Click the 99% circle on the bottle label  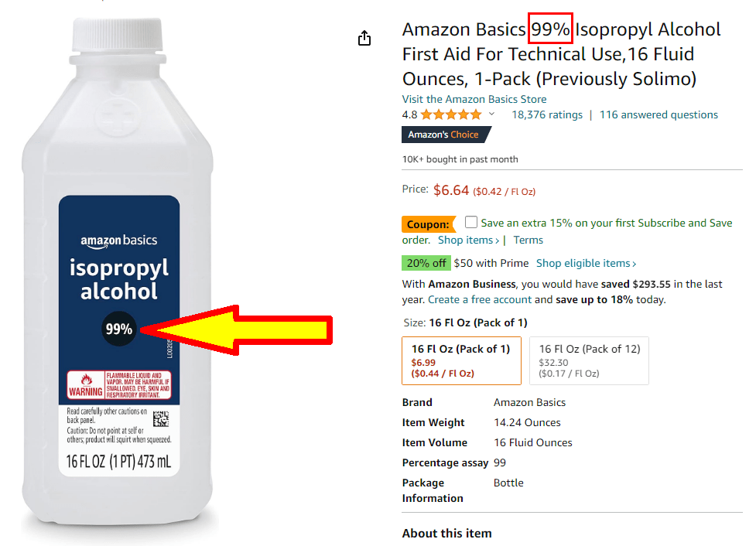pos(118,329)
